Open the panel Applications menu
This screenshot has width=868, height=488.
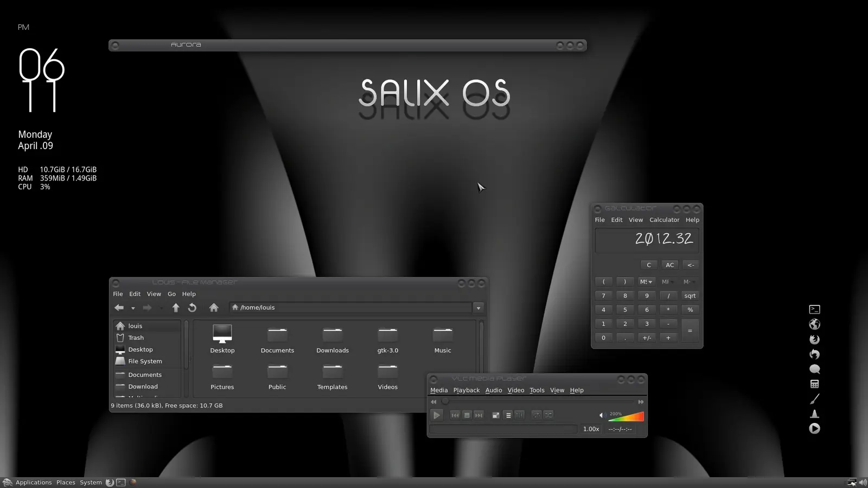[34, 483]
